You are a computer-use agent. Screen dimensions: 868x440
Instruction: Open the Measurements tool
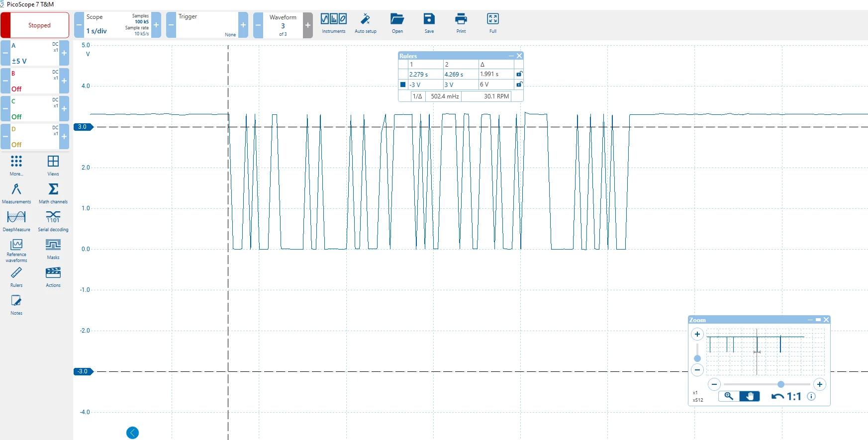click(16, 193)
